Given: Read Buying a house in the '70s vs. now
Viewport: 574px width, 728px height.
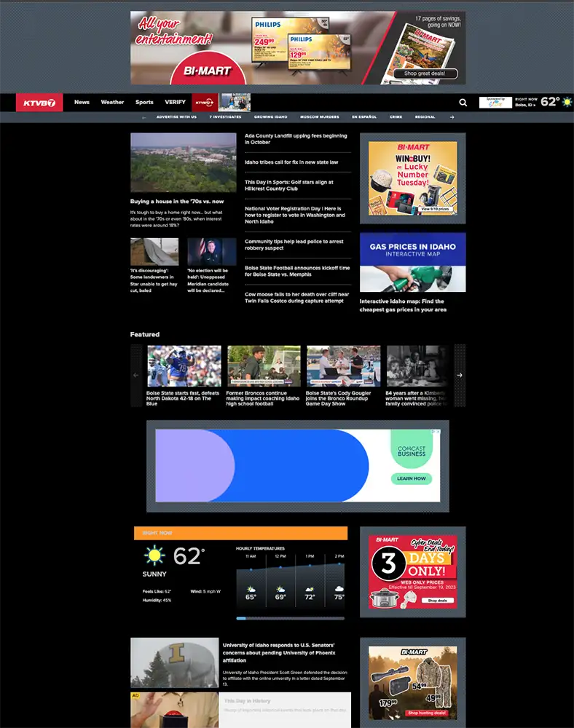Looking at the screenshot, I should pyautogui.click(x=177, y=202).
